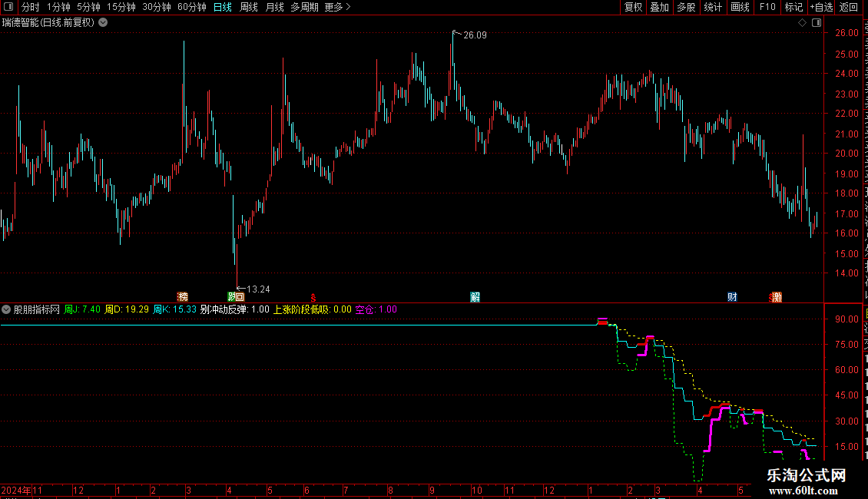This screenshot has height=499, width=868.
Task: Open the 统计 statistics tool
Action: pyautogui.click(x=713, y=7)
